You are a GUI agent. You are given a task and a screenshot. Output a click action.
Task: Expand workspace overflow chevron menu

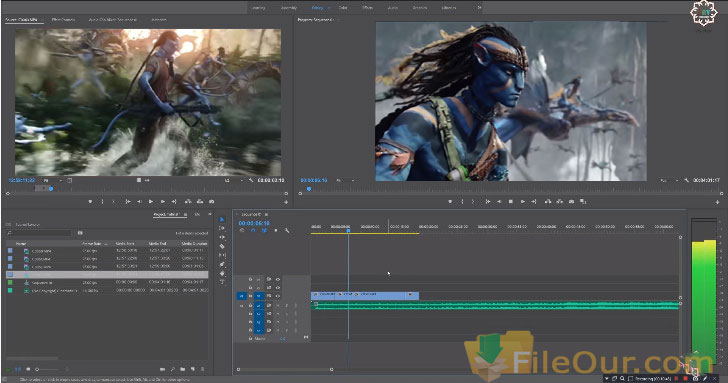[x=480, y=7]
